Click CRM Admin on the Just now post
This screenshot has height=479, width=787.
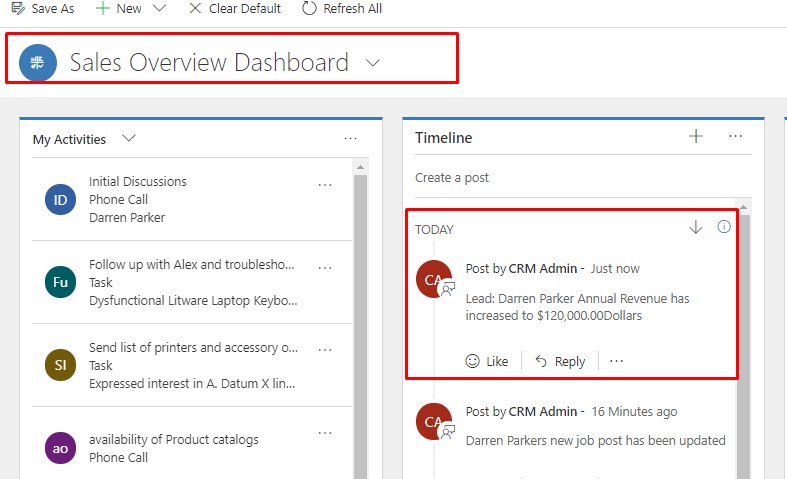[543, 269]
